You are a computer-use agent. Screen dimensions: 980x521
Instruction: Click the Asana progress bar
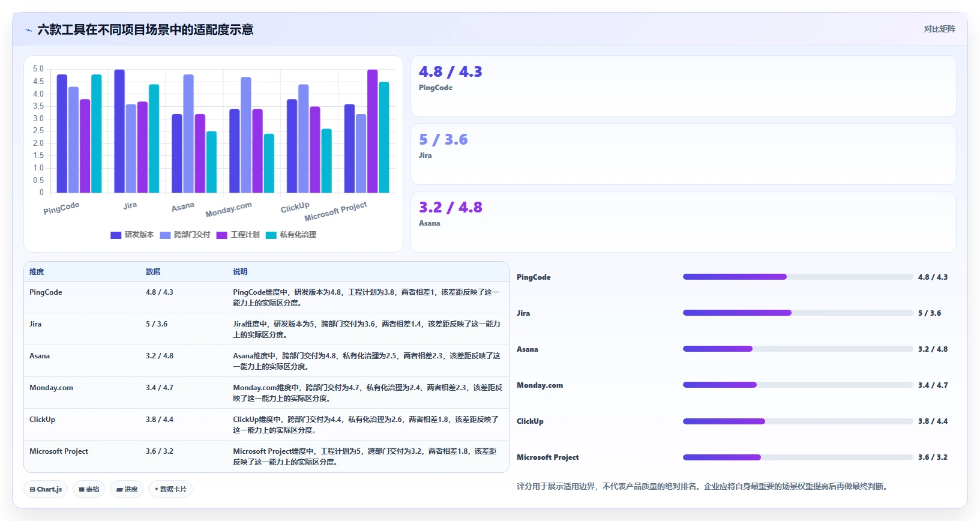click(x=798, y=349)
